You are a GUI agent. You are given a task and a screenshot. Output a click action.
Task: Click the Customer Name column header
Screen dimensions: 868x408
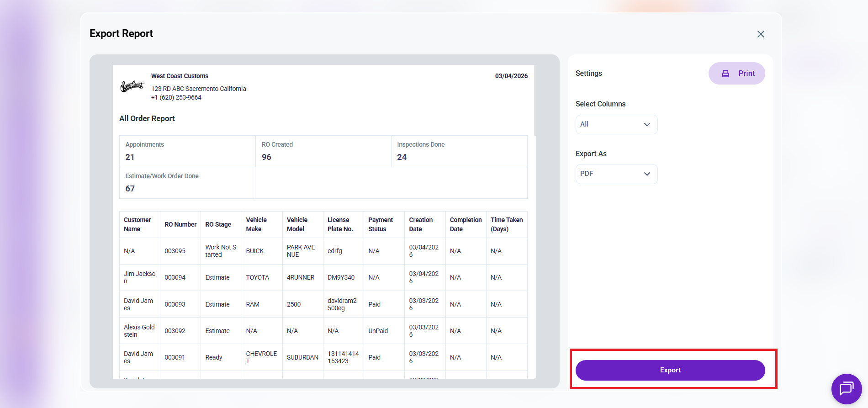[138, 224]
